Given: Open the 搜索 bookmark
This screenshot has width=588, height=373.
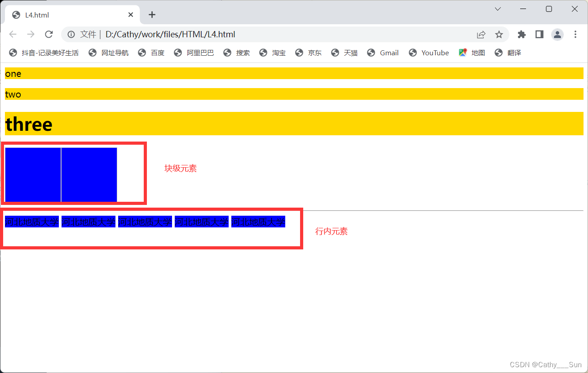Looking at the screenshot, I should point(236,53).
